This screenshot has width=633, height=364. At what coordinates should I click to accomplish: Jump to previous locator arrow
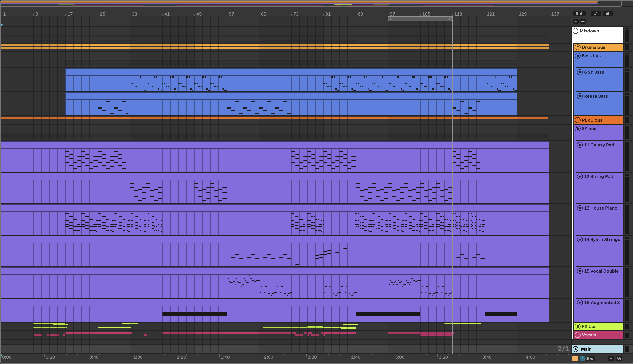576,22
